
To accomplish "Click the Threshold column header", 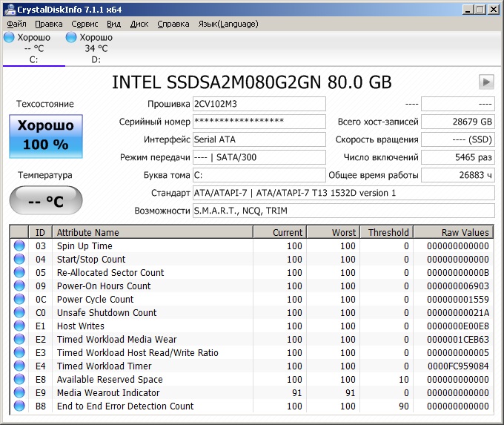I will (x=387, y=232).
